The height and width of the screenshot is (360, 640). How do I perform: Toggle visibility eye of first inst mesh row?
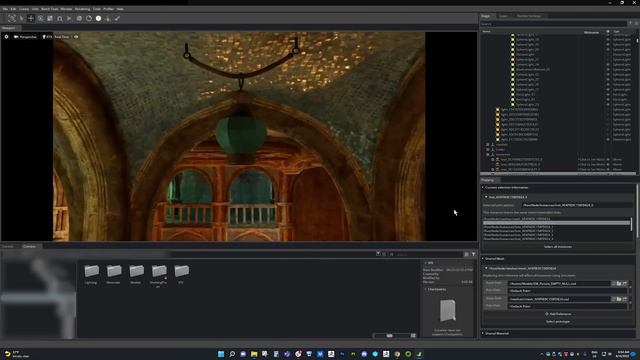[608, 160]
